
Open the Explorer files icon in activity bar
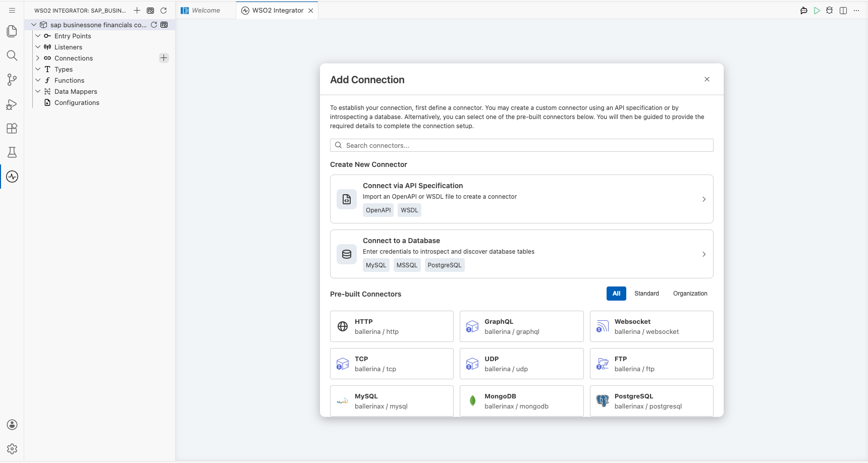[12, 31]
